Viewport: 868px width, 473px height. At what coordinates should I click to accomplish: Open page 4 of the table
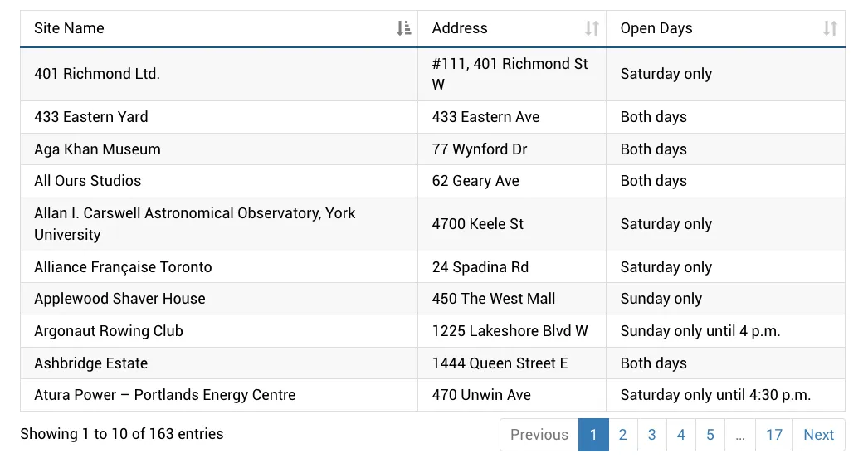coord(681,435)
